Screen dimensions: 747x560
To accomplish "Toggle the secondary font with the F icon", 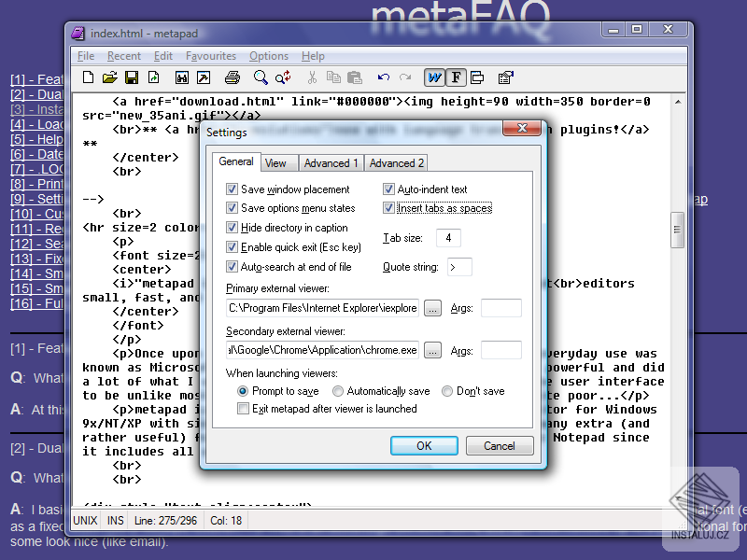I will tap(454, 77).
